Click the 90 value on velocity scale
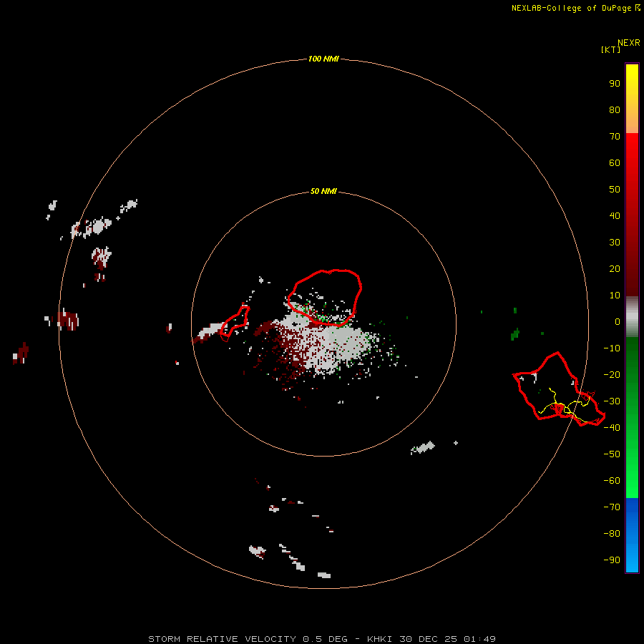The width and height of the screenshot is (644, 644). 615,84
